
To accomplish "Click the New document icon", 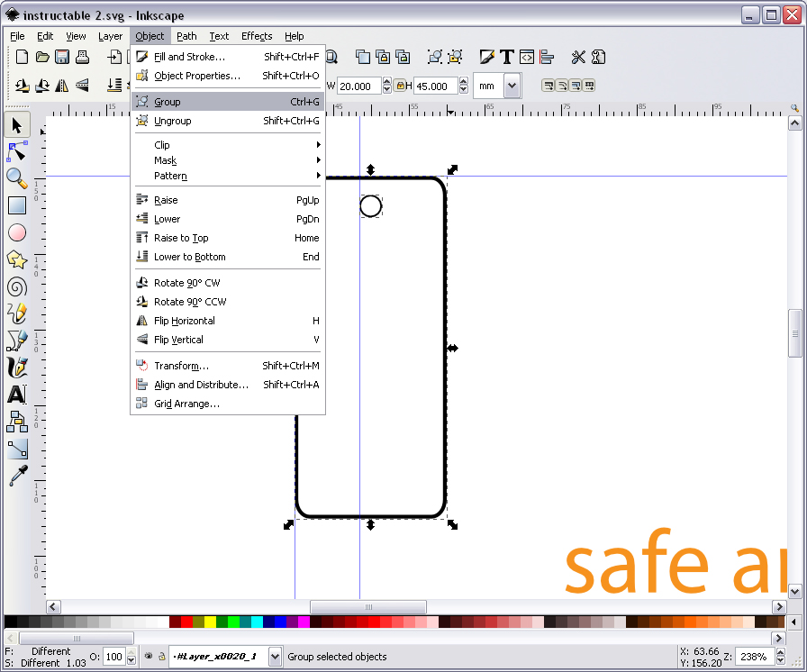I will pyautogui.click(x=22, y=57).
